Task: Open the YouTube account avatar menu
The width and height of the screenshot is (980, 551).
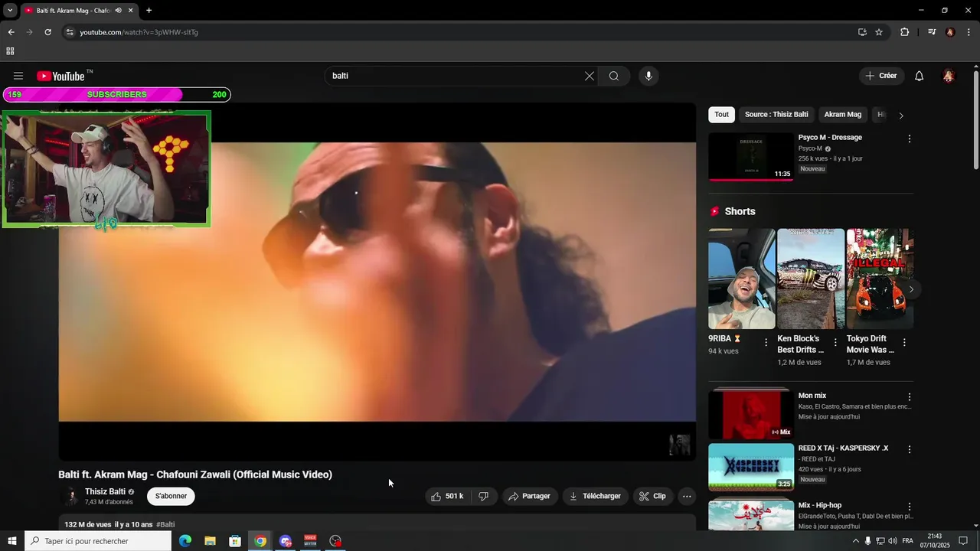Action: (x=949, y=76)
